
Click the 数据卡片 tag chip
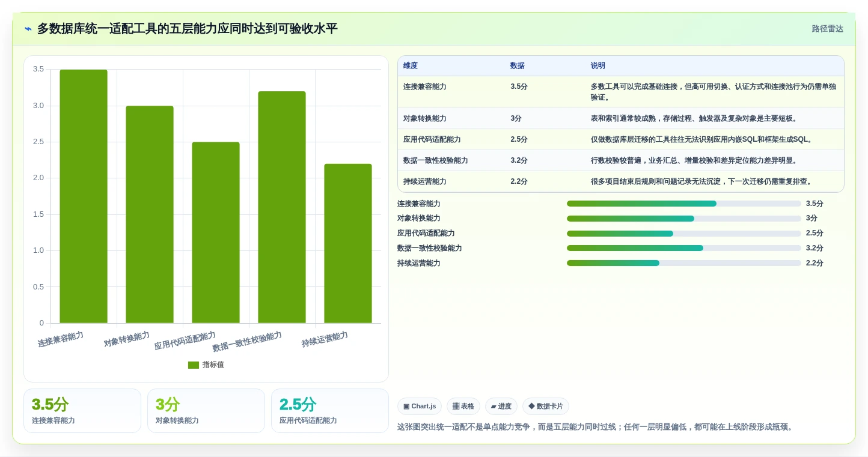(546, 407)
